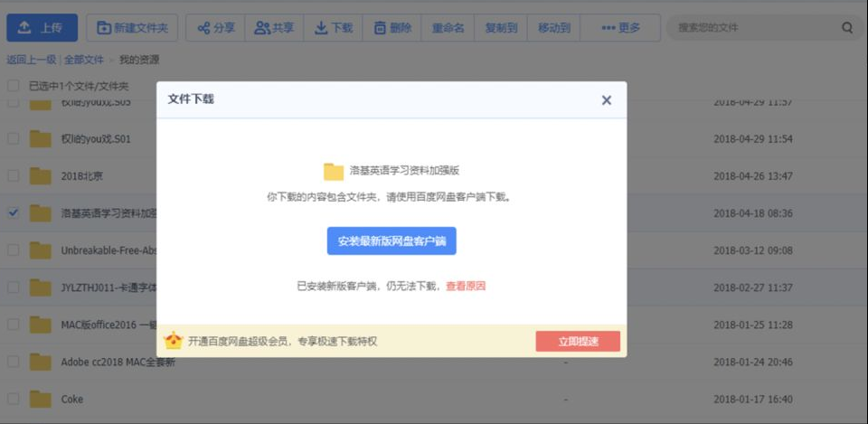Open the 分享 share option
868x424 pixels.
216,28
